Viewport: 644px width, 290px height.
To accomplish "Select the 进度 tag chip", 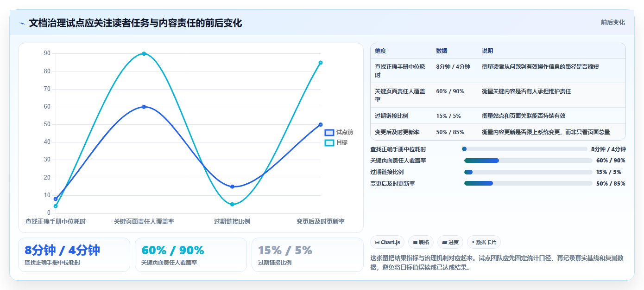I will click(x=450, y=242).
